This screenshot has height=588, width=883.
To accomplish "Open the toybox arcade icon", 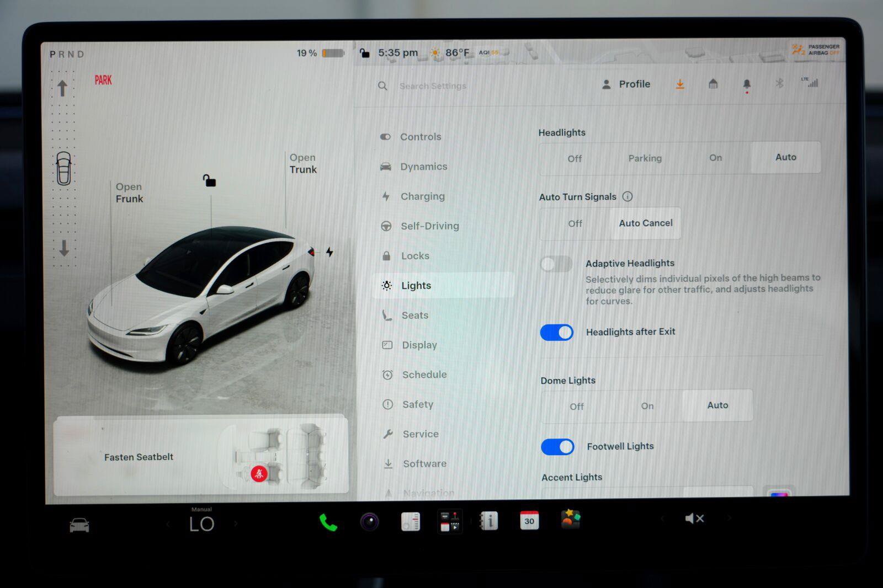I will (570, 520).
